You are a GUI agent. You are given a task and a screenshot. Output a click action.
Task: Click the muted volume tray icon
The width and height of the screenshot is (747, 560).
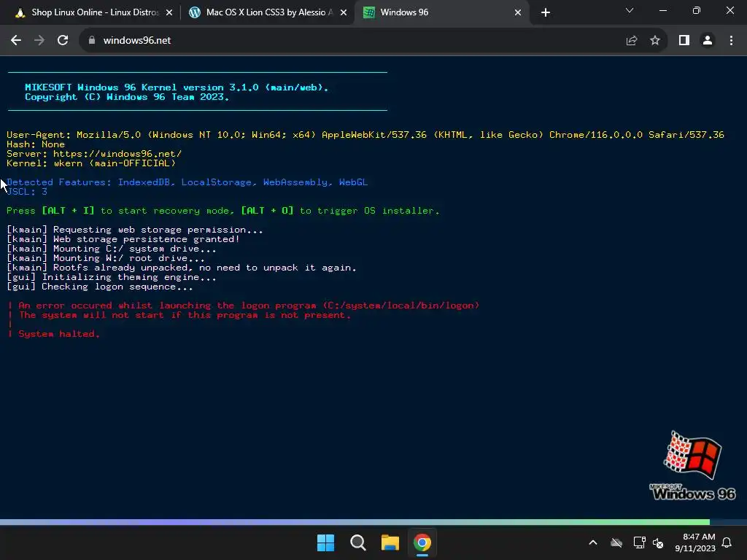[x=659, y=542]
